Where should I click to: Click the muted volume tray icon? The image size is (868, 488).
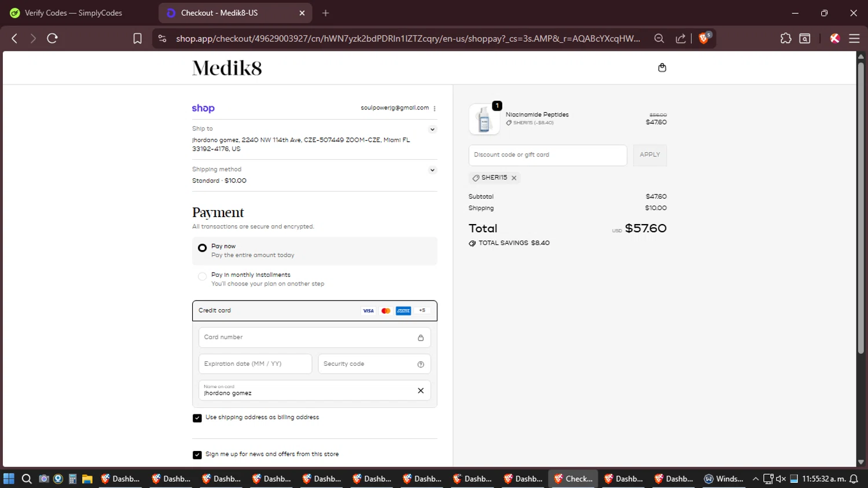click(x=781, y=479)
